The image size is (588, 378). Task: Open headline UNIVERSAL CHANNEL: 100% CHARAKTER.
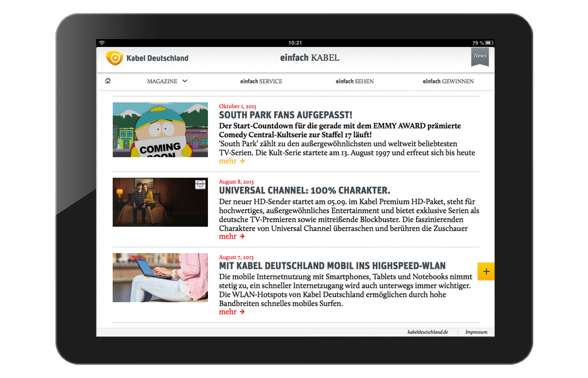click(x=304, y=190)
